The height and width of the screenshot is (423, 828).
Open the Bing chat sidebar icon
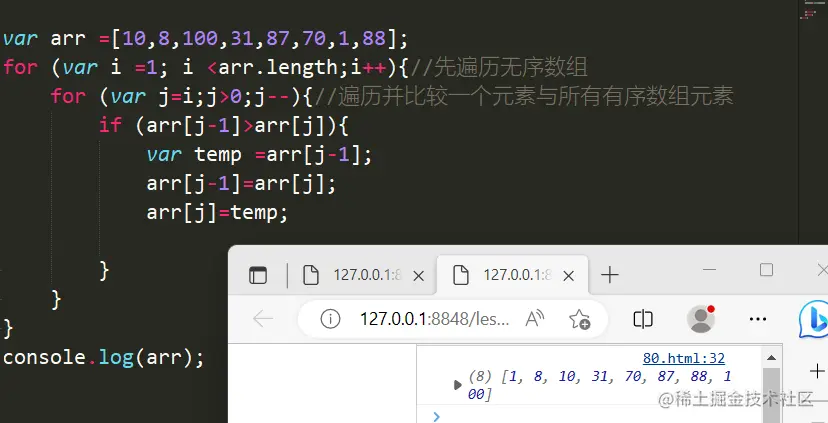[813, 319]
